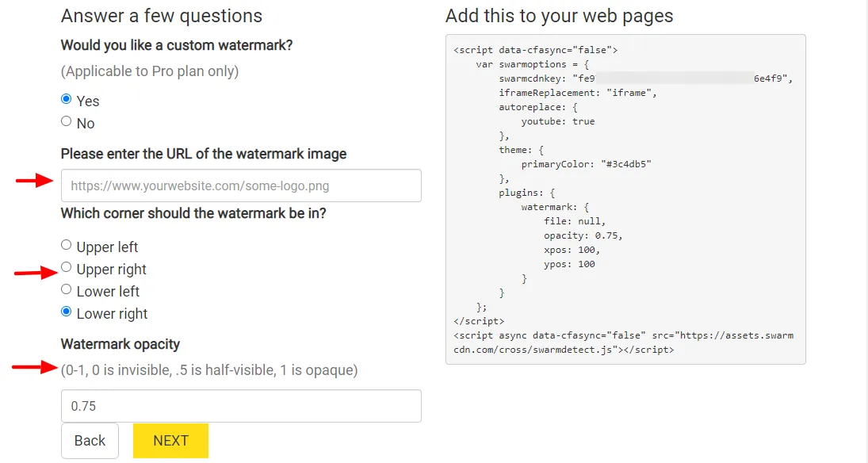This screenshot has width=868, height=463.
Task: Click the yellow NEXT button
Action: (x=170, y=441)
